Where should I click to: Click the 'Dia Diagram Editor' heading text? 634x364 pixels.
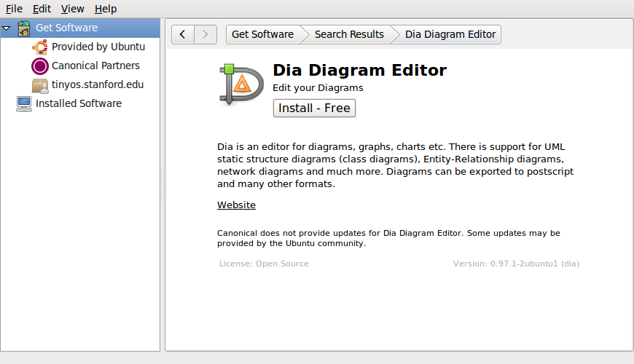pyautogui.click(x=359, y=71)
